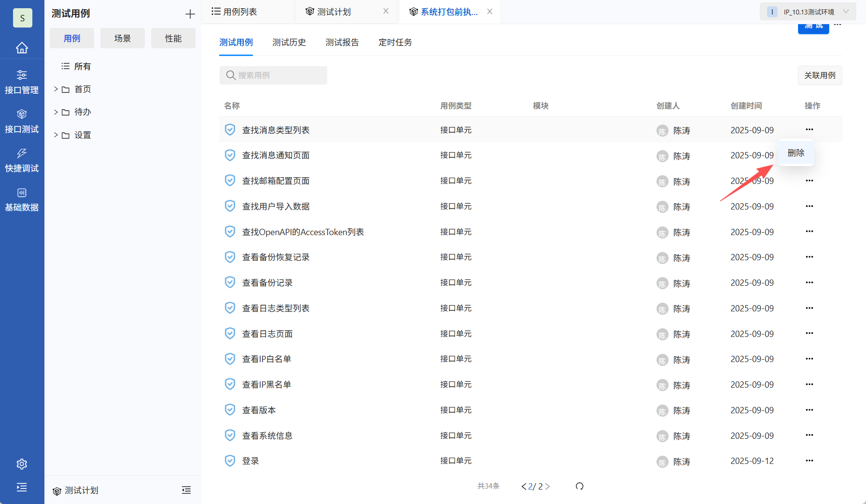Select 删除 from the context menu

796,153
